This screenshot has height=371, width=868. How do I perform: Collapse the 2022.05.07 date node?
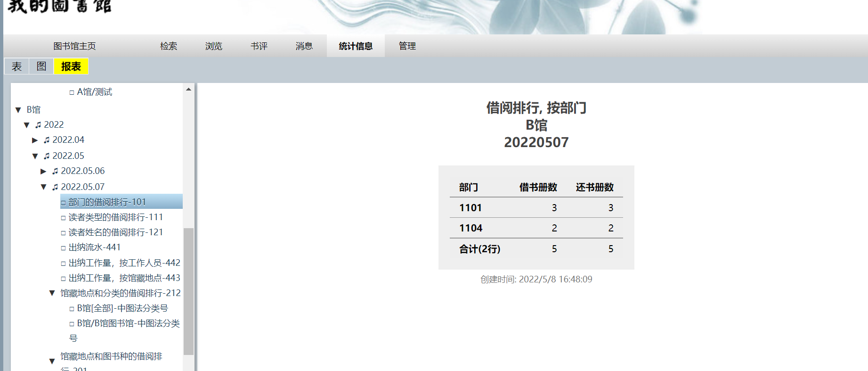pos(43,187)
